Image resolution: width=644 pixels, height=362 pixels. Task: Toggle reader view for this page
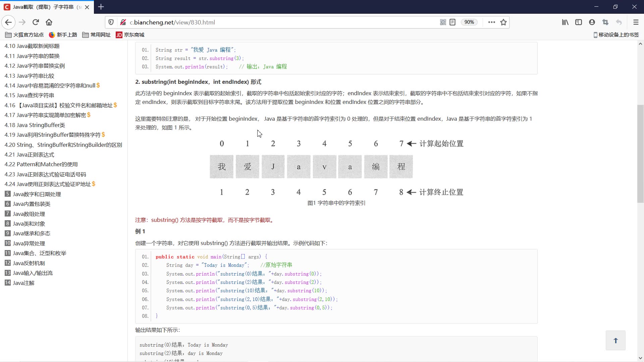pyautogui.click(x=452, y=22)
